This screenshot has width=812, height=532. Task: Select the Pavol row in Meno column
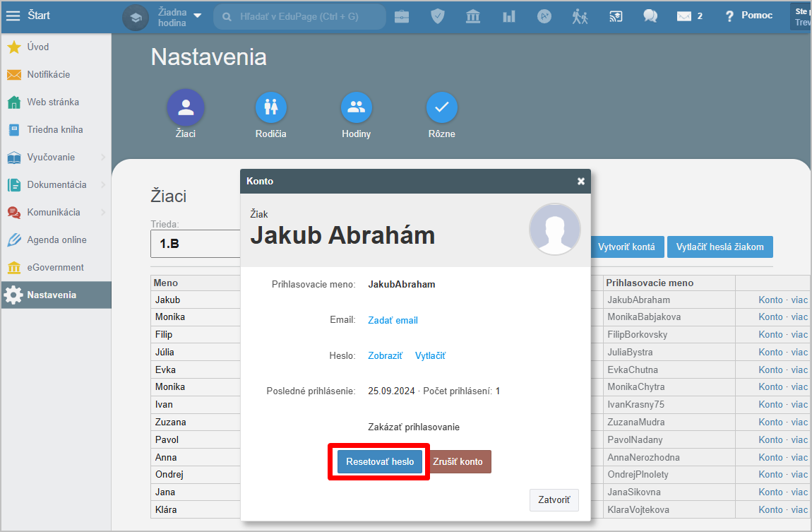[196, 439]
